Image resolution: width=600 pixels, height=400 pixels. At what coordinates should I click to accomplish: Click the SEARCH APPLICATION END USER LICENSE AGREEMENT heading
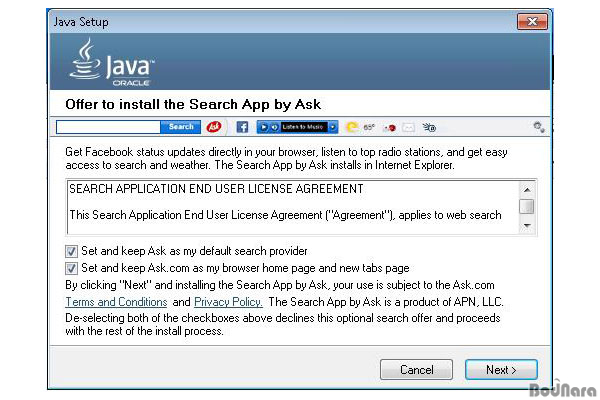coord(216,189)
